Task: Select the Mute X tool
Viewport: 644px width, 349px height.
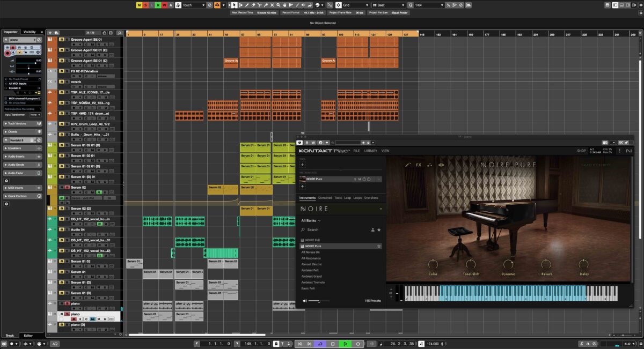Action: (272, 5)
